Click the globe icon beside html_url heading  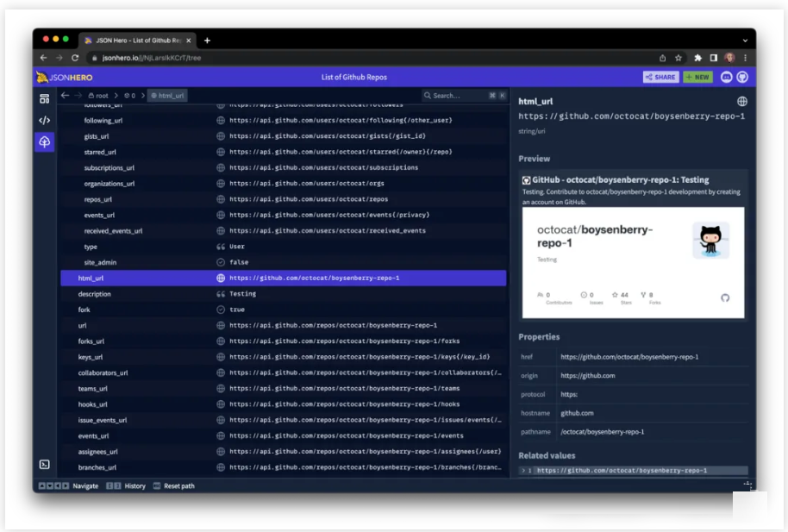[x=741, y=102]
